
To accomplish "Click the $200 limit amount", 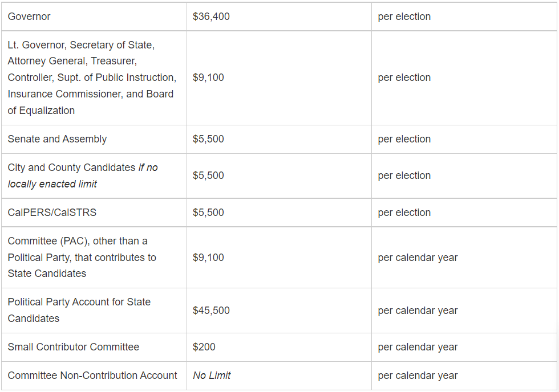I will coord(204,347).
